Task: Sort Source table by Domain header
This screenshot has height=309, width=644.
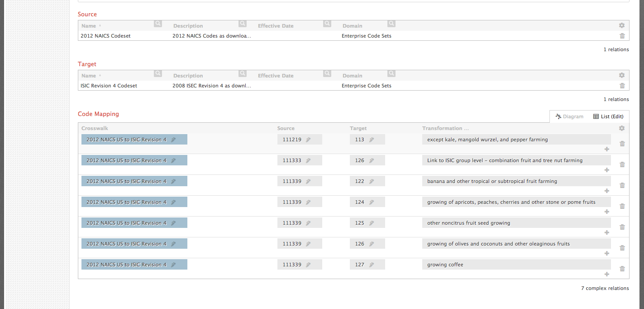Action: point(352,26)
